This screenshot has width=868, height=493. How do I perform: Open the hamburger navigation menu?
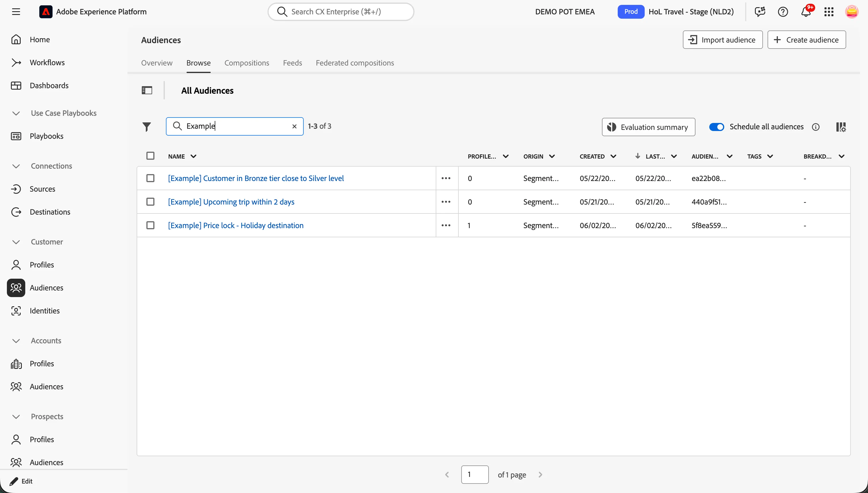16,12
